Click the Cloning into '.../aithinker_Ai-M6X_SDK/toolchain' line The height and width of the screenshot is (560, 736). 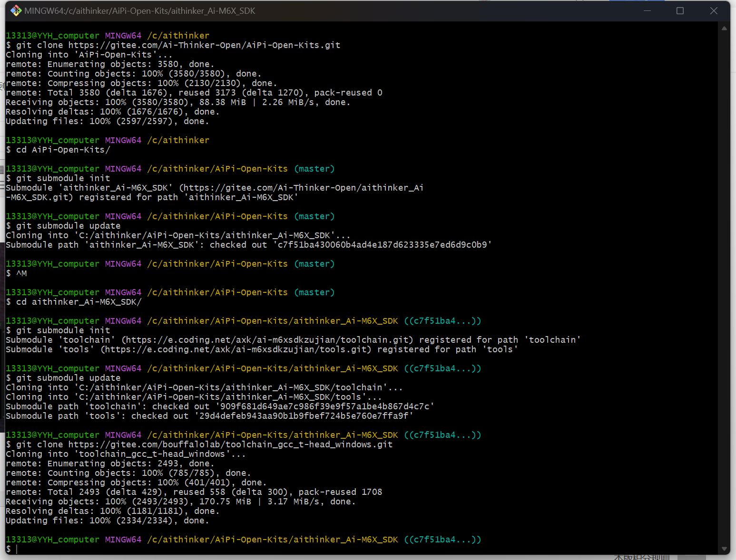(x=204, y=387)
